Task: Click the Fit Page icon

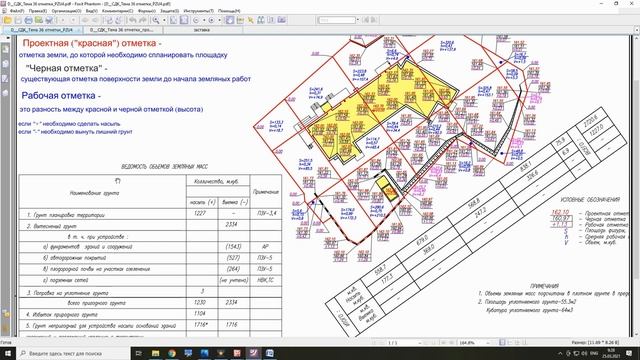Action: 173,20
